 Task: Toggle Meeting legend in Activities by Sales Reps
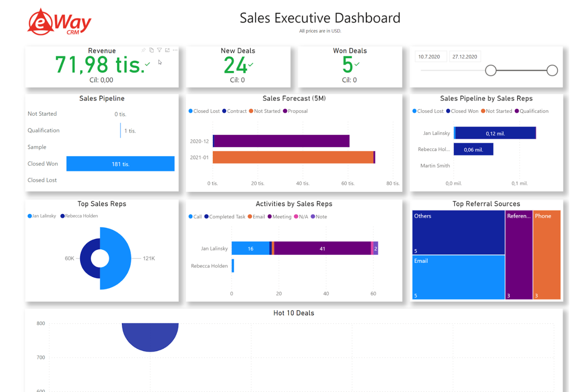(280, 217)
